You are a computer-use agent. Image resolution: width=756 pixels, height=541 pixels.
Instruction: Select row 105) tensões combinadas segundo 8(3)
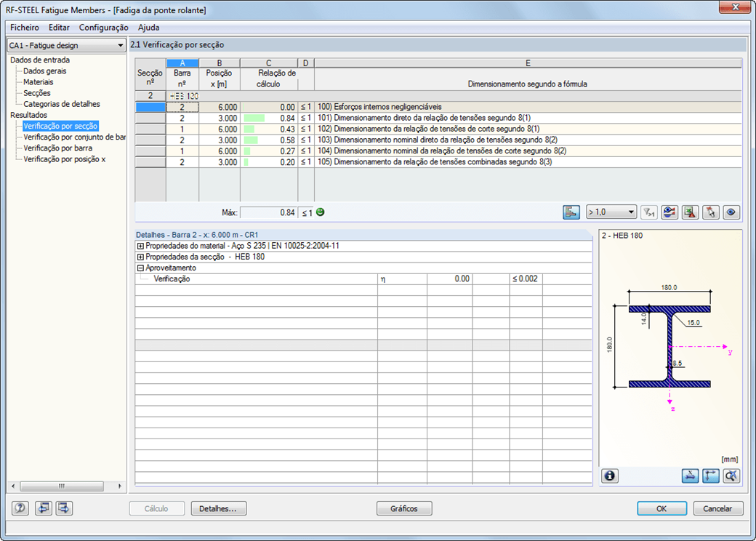click(x=438, y=162)
